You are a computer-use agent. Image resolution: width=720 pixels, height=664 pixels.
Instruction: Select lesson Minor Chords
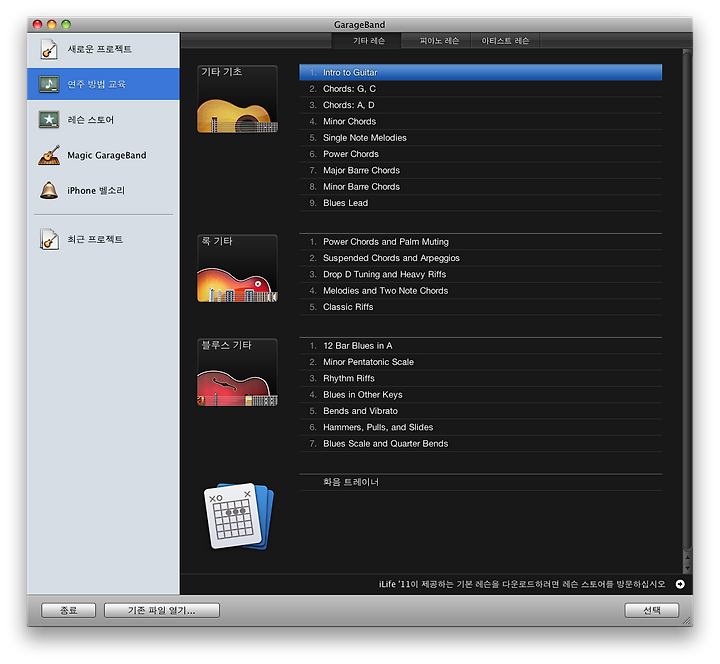click(x=480, y=121)
